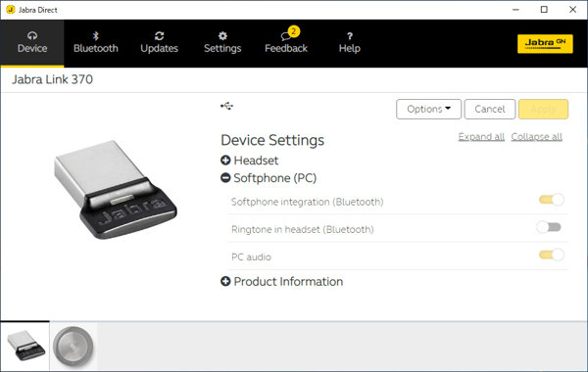Viewport: 588px width, 372px height.
Task: Open the Updates tab
Action: click(159, 43)
